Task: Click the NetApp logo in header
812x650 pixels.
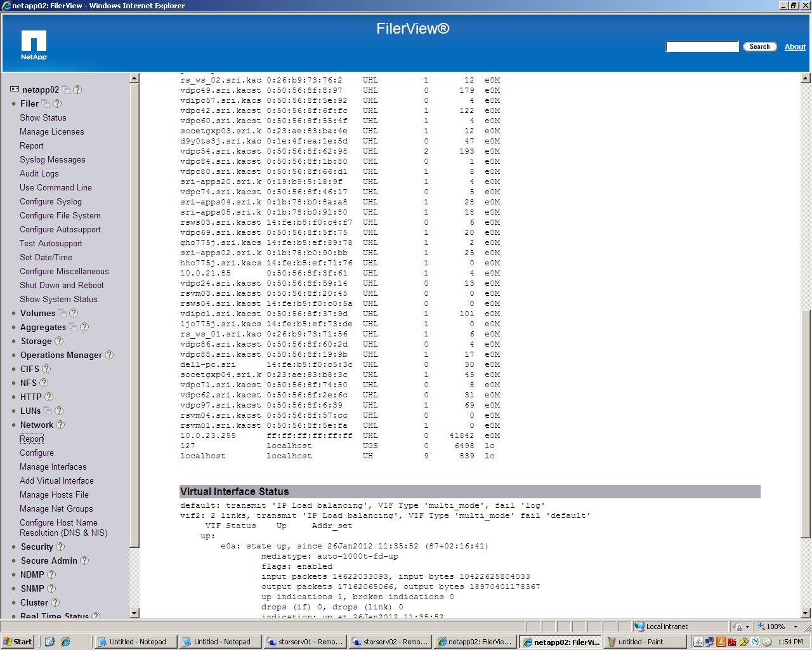Action: pos(34,46)
